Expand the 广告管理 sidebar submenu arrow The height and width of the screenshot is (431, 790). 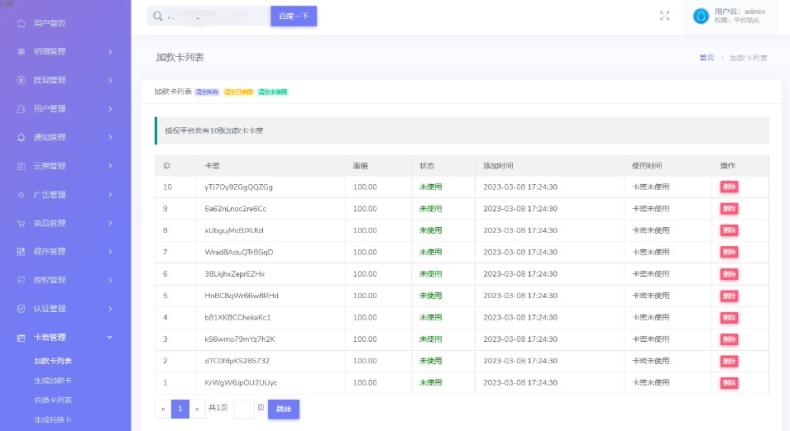[110, 195]
